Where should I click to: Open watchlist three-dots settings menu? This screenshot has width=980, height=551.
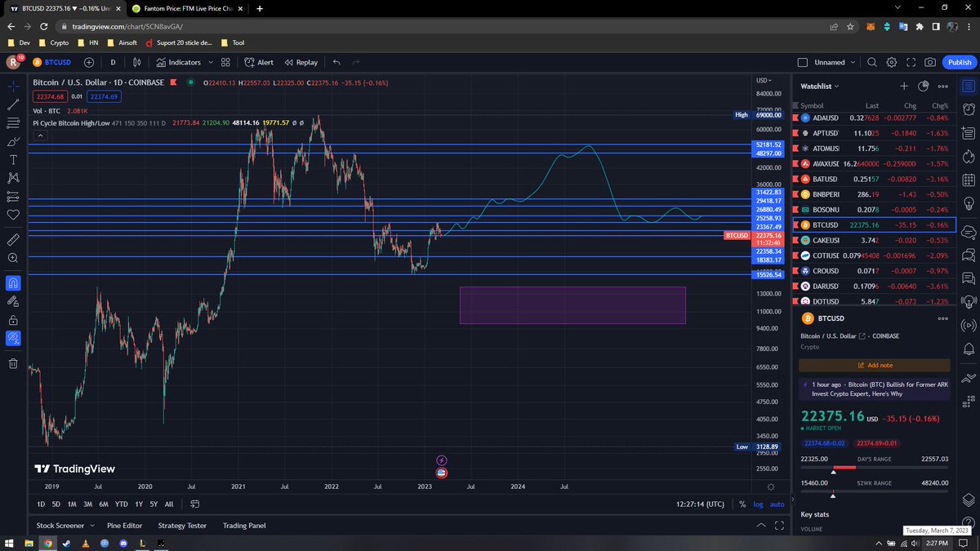click(x=943, y=86)
